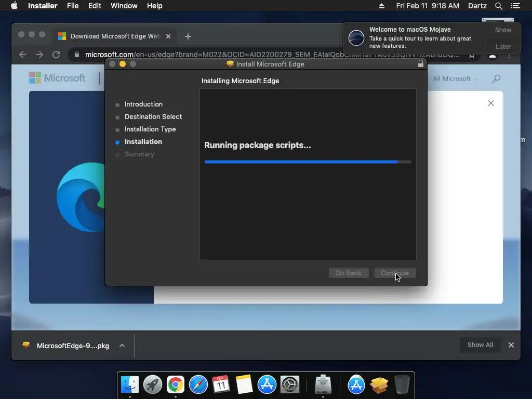The width and height of the screenshot is (532, 399).
Task: Click the Summary step in sidebar
Action: (139, 154)
